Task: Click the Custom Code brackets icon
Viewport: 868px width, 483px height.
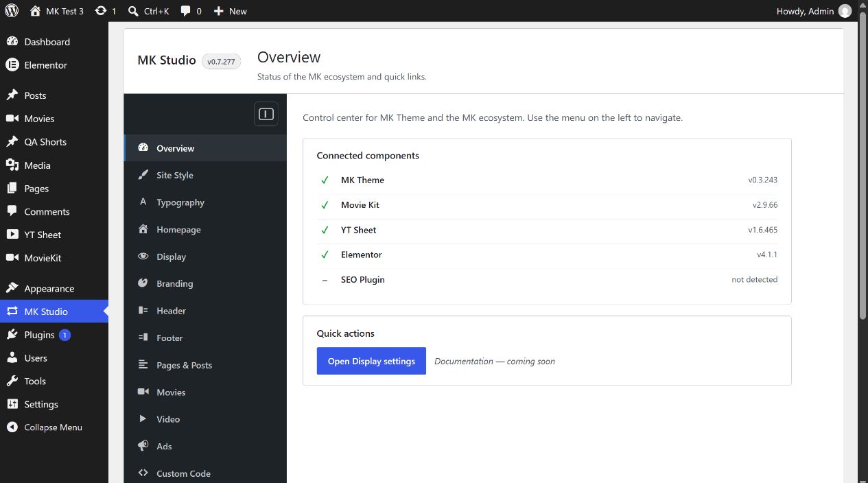Action: click(143, 473)
